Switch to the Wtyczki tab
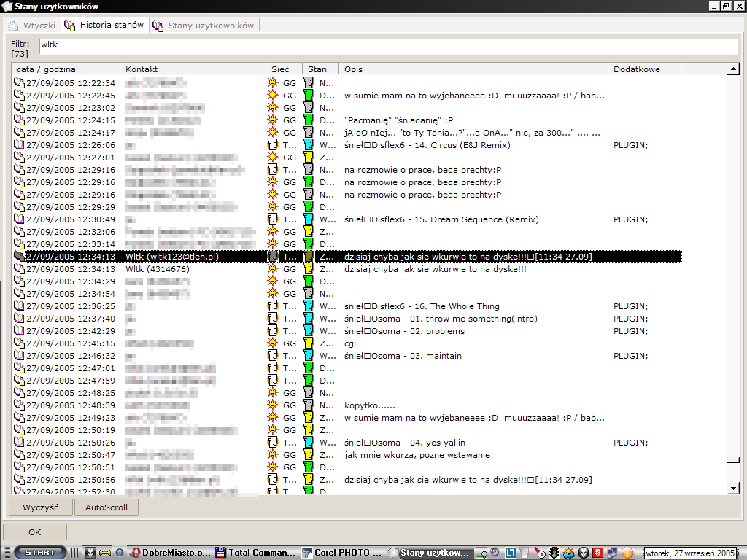The width and height of the screenshot is (747, 560). 31,26
